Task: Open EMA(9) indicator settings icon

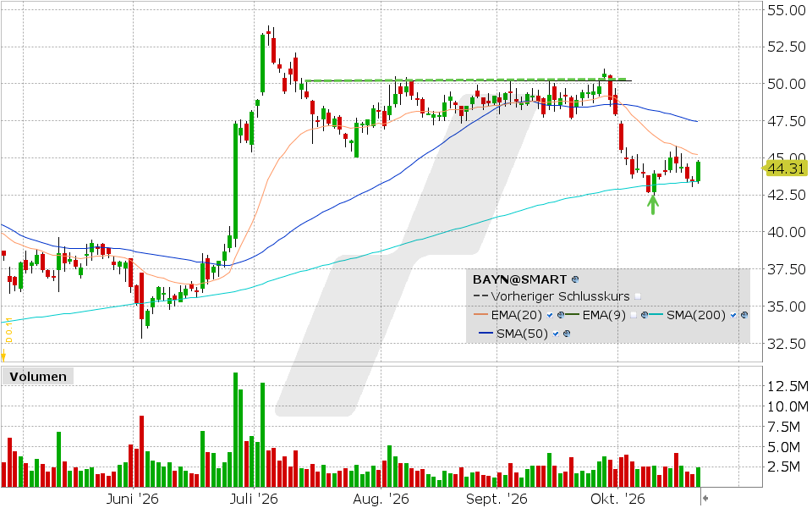Action: [x=645, y=315]
